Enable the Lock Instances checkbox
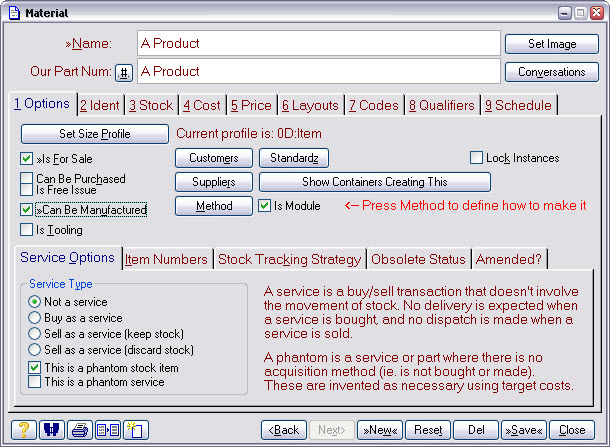The height and width of the screenshot is (447, 610). pos(476,158)
